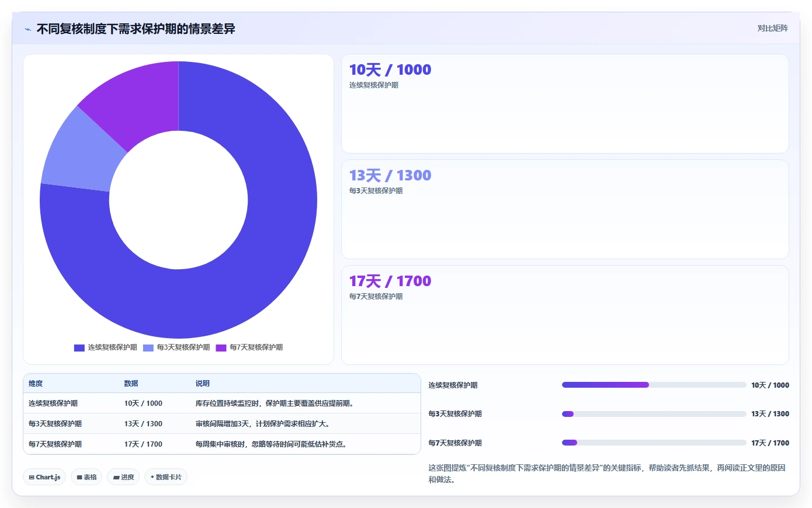This screenshot has height=508, width=812.
Task: Click the 每3天复核保护期 label under 13天 card
Action: (376, 191)
